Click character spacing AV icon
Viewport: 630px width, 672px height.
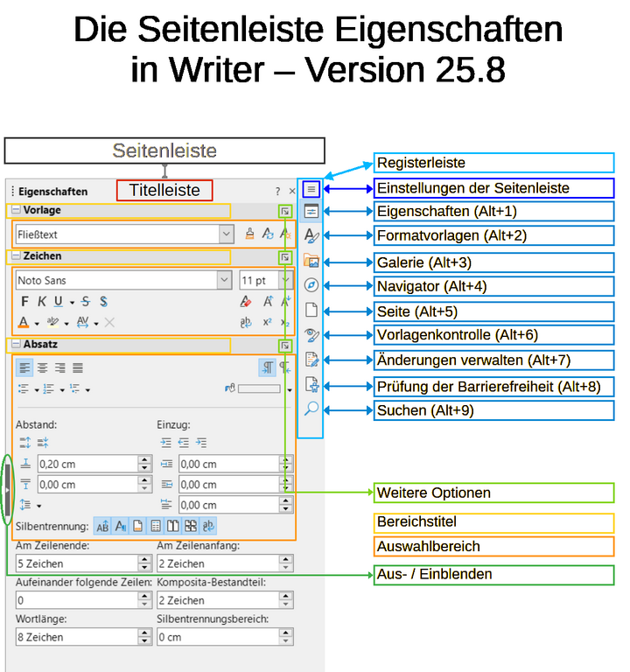tap(83, 322)
